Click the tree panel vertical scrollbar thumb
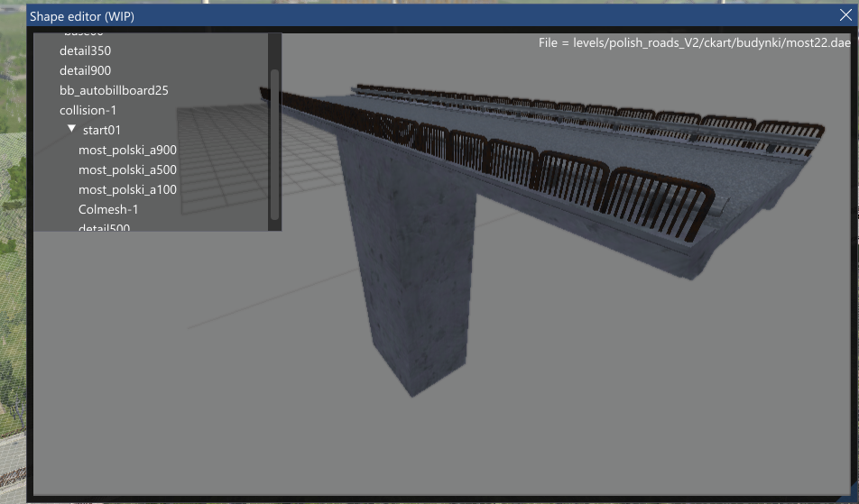Screen dimensions: 859x504 coord(274,144)
